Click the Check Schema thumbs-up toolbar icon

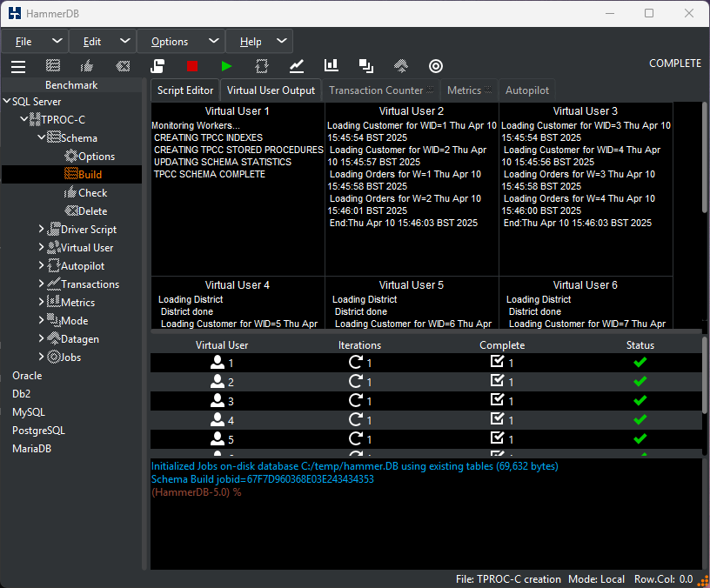[86, 66]
